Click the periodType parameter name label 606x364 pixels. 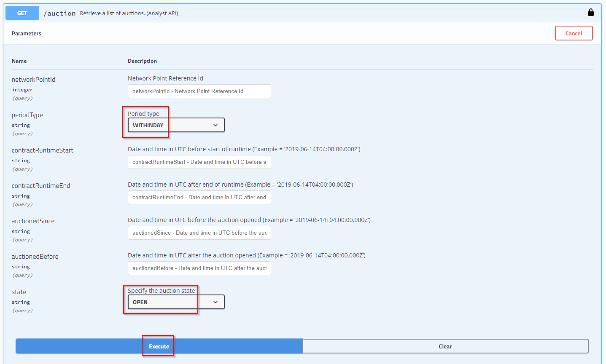[x=27, y=115]
